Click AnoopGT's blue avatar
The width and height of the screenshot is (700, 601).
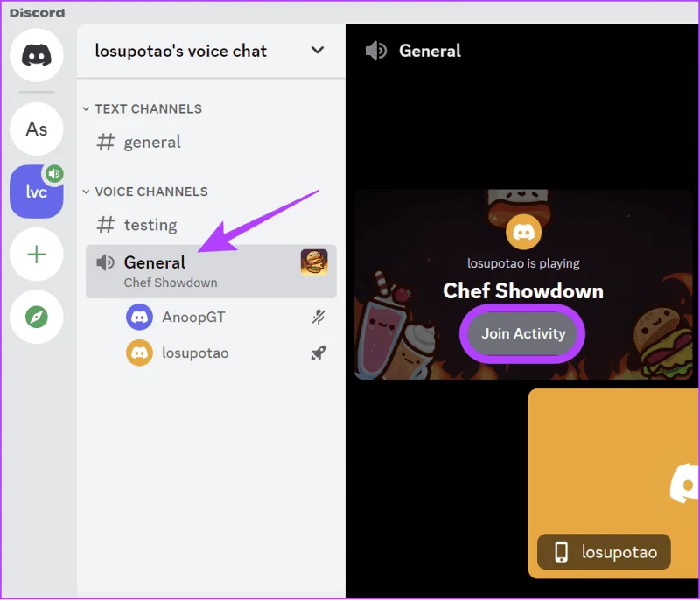[139, 318]
